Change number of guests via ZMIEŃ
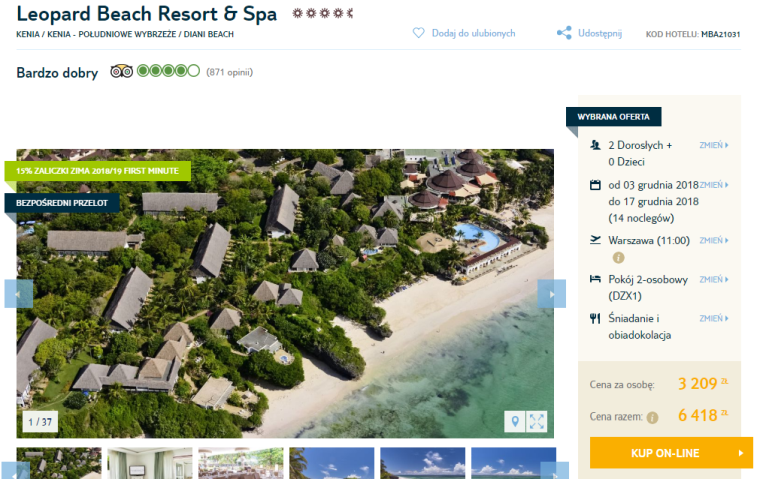The height and width of the screenshot is (479, 760). [x=713, y=145]
